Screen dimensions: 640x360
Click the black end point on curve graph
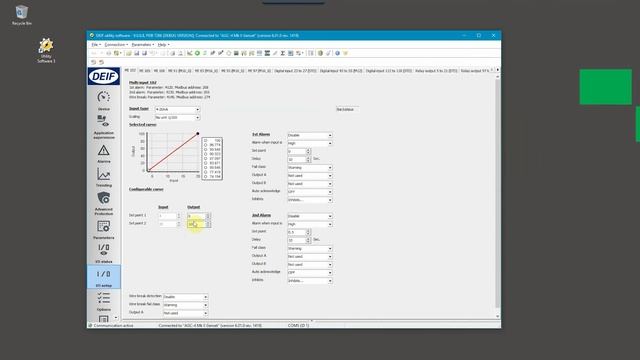click(198, 133)
